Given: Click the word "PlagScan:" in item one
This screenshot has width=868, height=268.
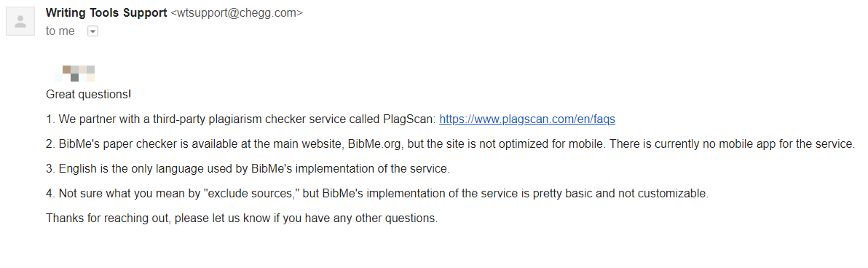Looking at the screenshot, I should 409,119.
